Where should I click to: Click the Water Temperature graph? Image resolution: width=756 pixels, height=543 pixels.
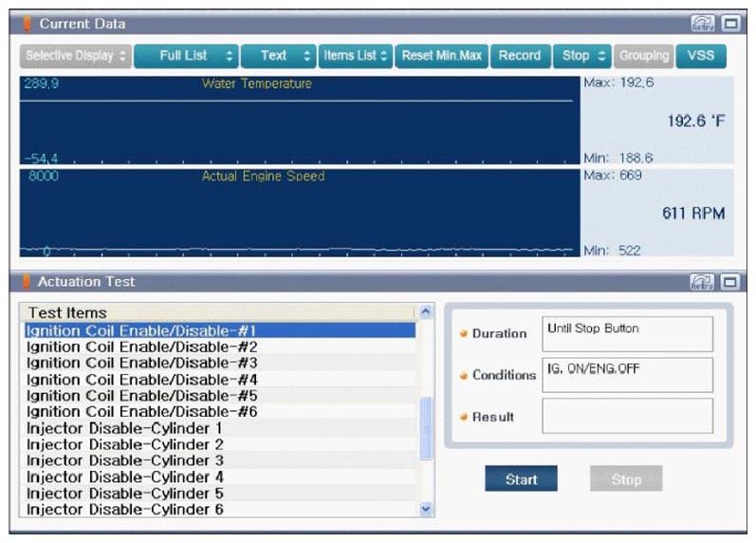(x=300, y=121)
